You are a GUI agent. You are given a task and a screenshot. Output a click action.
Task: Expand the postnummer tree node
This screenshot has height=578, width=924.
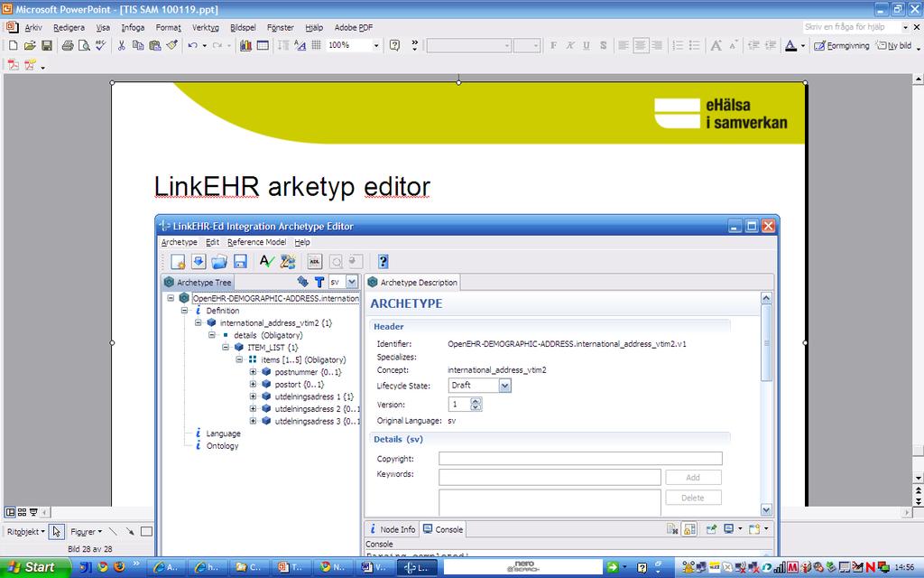coord(253,372)
